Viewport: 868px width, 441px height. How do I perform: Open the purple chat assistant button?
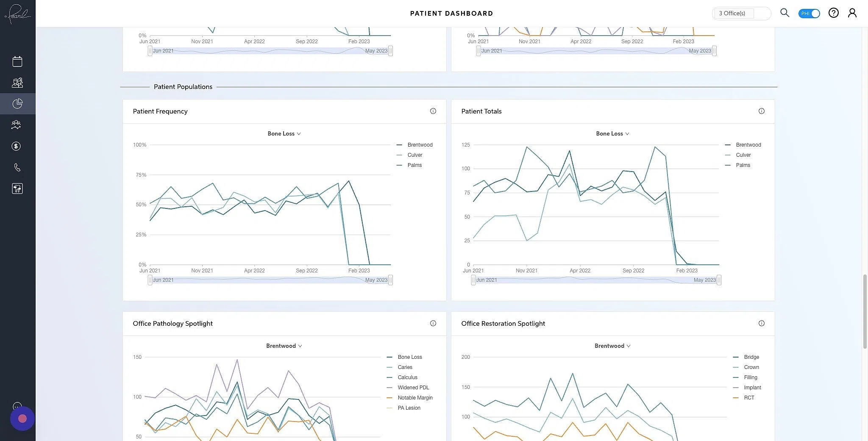(22, 419)
